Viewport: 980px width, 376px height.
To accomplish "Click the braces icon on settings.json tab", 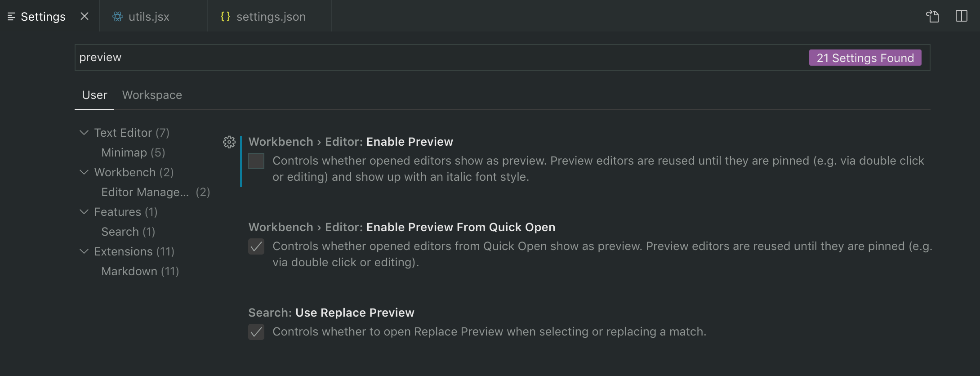I will coord(225,16).
